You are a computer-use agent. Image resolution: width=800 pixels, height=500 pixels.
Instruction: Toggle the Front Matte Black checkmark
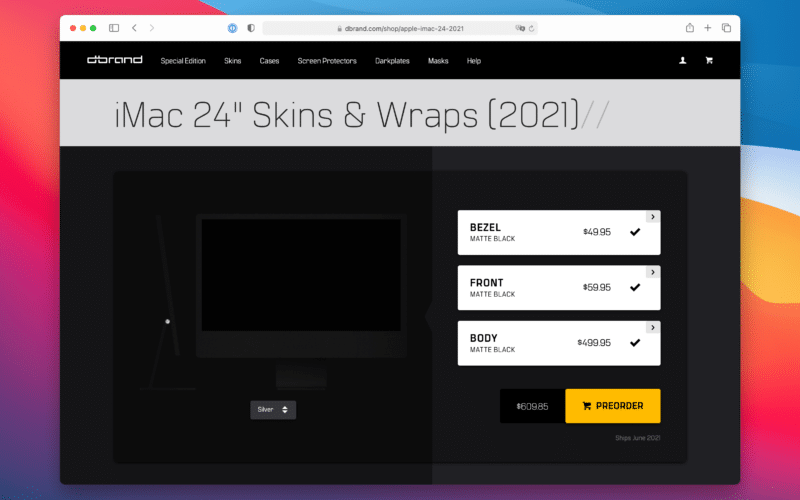[635, 287]
